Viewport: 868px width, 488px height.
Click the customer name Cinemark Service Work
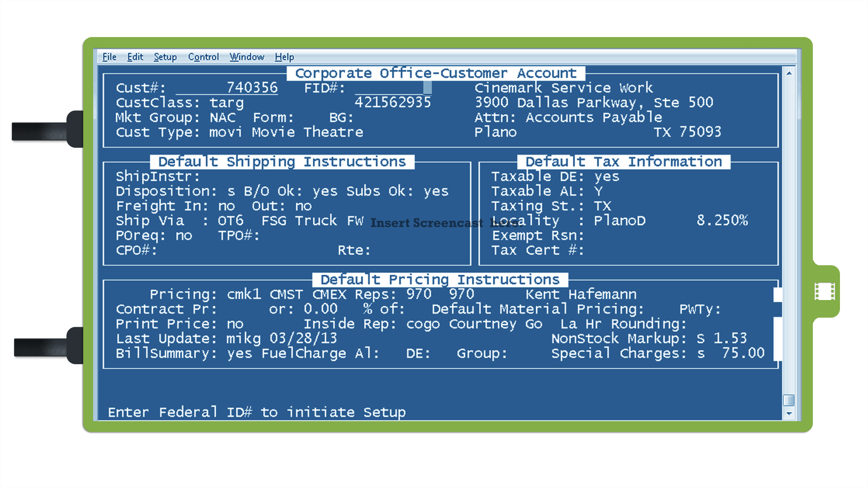[x=564, y=87]
